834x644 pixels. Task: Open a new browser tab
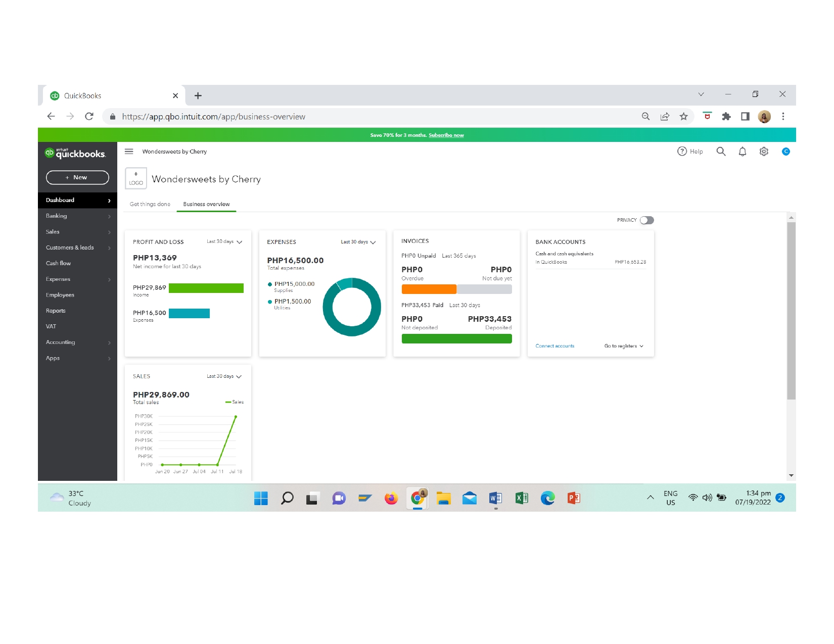(198, 95)
